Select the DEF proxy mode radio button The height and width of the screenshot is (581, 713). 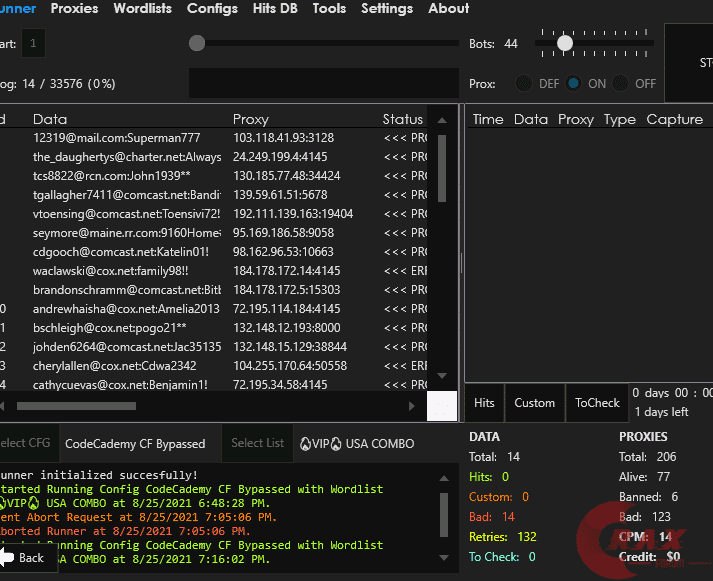click(x=524, y=84)
